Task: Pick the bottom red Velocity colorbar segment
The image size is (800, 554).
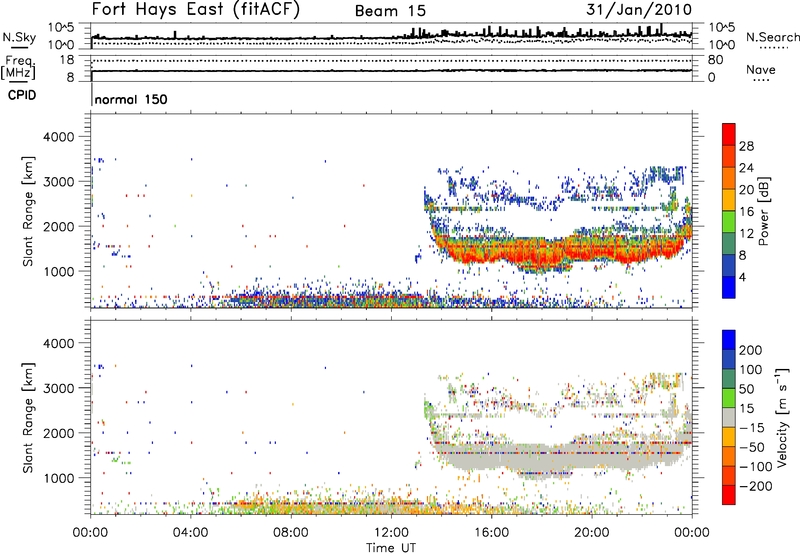Action: tap(729, 495)
